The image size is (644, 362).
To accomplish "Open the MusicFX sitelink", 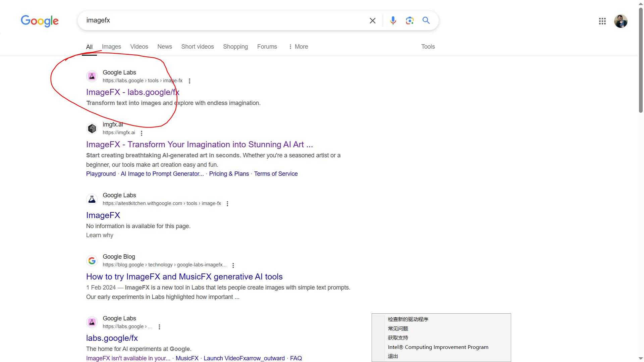I will (187, 358).
